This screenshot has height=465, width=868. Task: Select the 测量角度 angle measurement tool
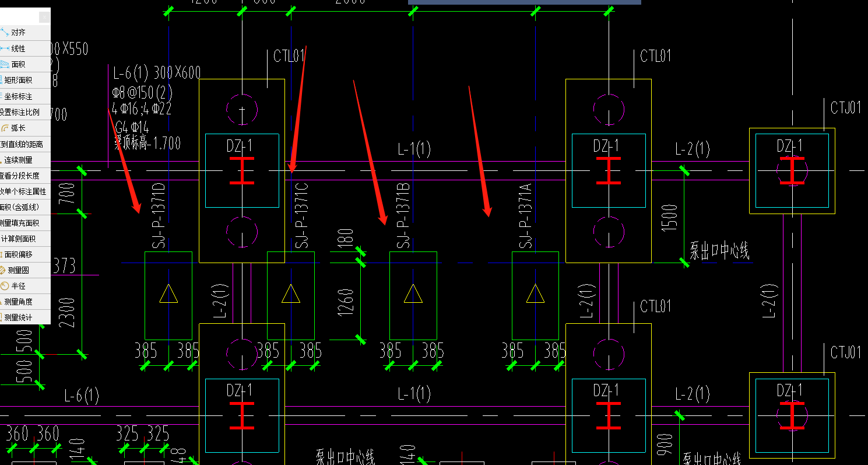coord(18,302)
